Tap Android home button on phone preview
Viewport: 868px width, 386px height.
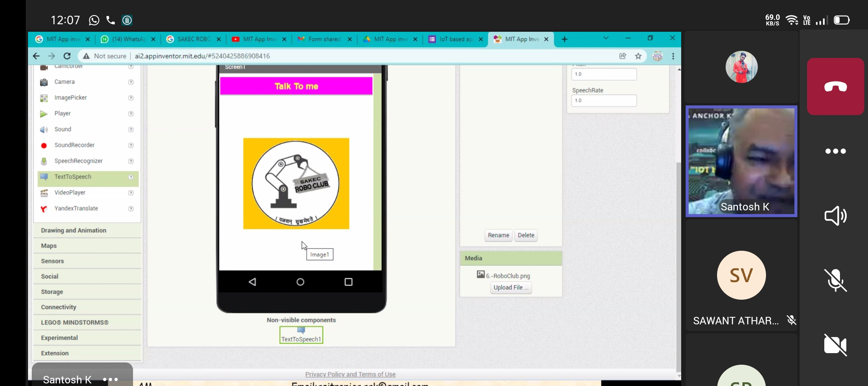[x=300, y=282]
